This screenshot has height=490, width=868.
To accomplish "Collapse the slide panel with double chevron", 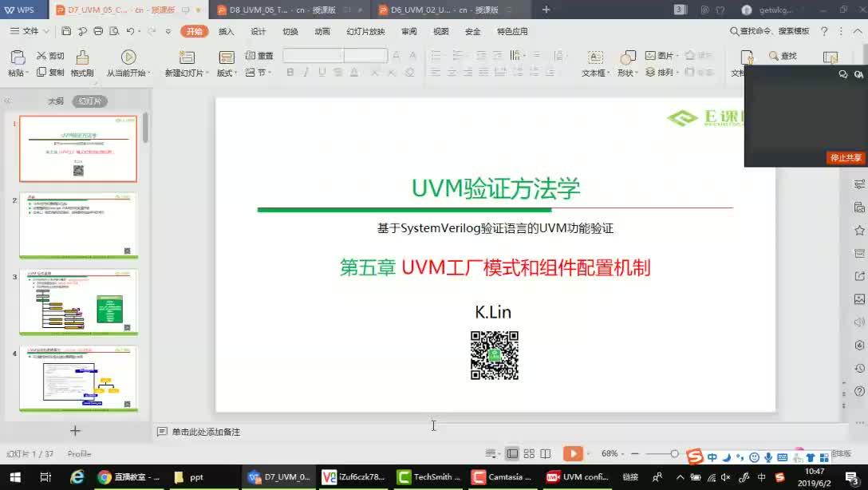I will pyautogui.click(x=7, y=101).
